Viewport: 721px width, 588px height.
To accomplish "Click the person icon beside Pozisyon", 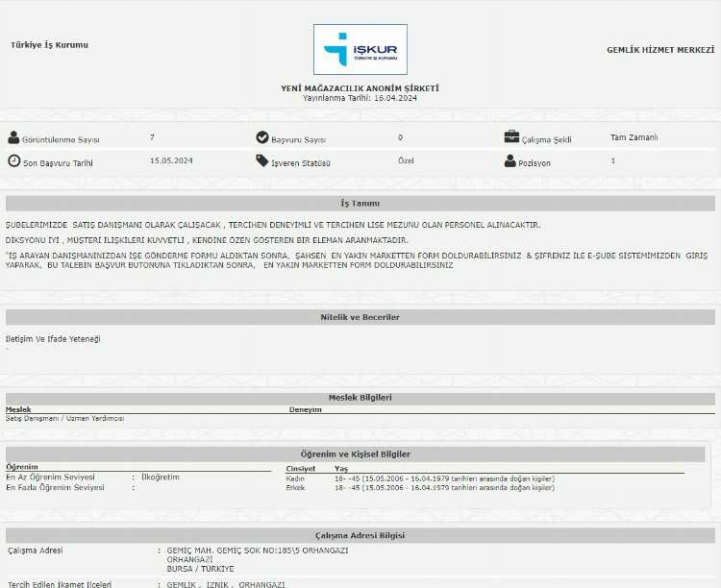I will tap(510, 161).
